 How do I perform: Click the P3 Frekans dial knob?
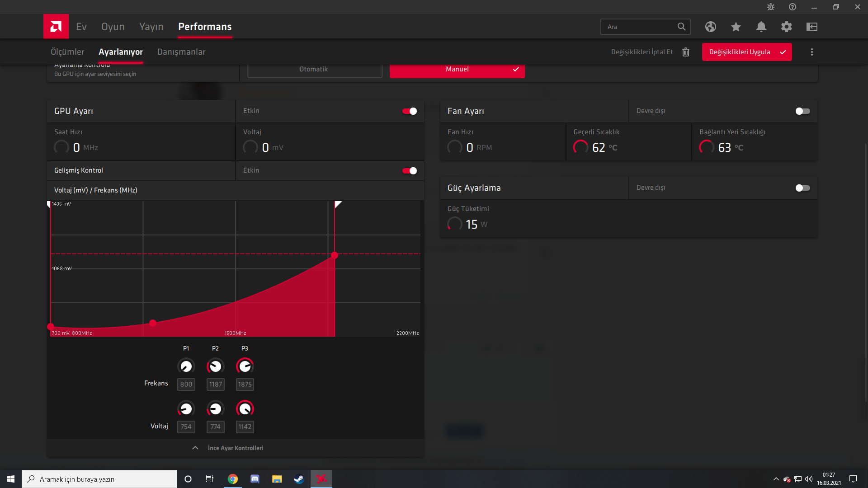click(245, 366)
